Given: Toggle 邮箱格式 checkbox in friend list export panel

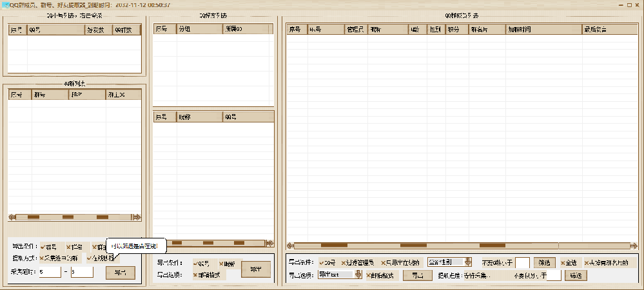Looking at the screenshot, I should [x=206, y=275].
